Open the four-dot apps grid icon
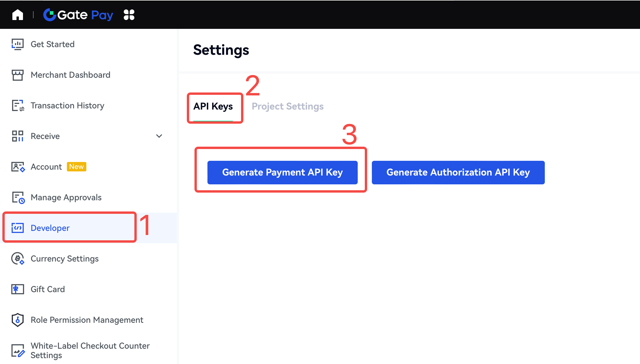This screenshot has width=640, height=364. 129,15
